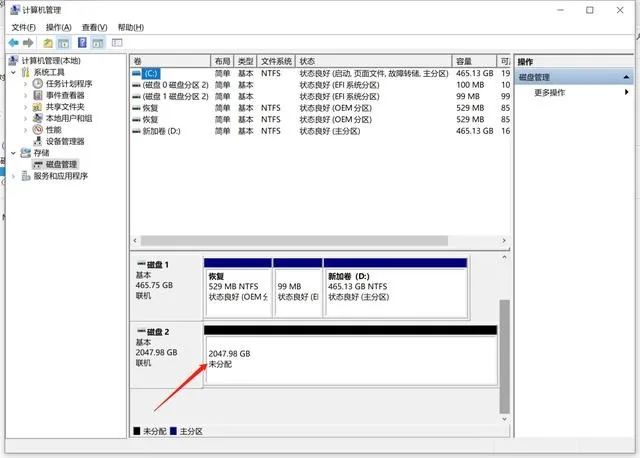Toggle the Show/Hide action pane toolbar icon
This screenshot has height=458, width=640.
pyautogui.click(x=98, y=42)
